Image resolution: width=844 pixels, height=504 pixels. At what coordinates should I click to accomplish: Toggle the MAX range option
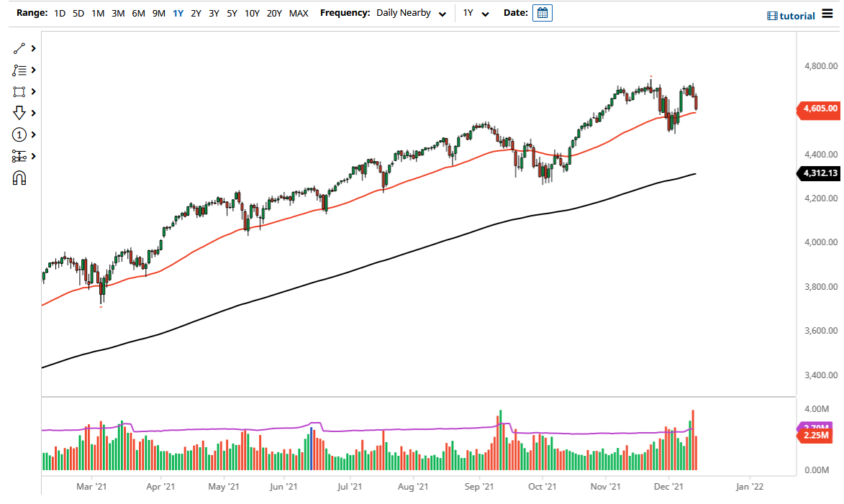[x=299, y=13]
